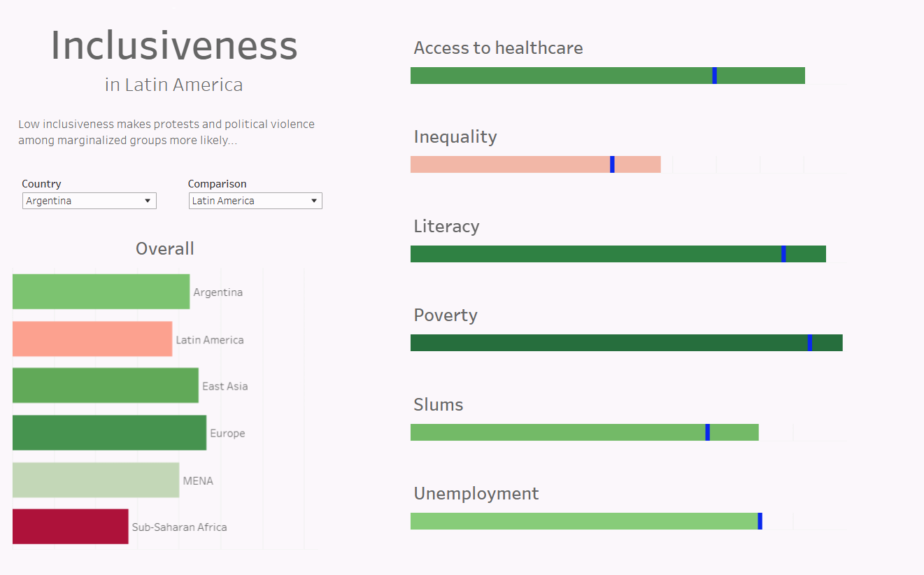The image size is (924, 575).
Task: Click the blue marker on Slums bar
Action: click(x=707, y=432)
